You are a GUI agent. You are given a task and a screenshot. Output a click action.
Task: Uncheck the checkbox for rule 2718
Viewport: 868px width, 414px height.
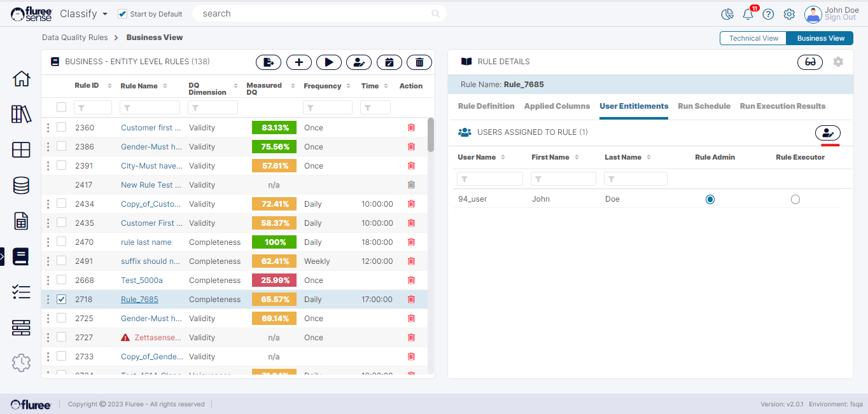tap(62, 300)
